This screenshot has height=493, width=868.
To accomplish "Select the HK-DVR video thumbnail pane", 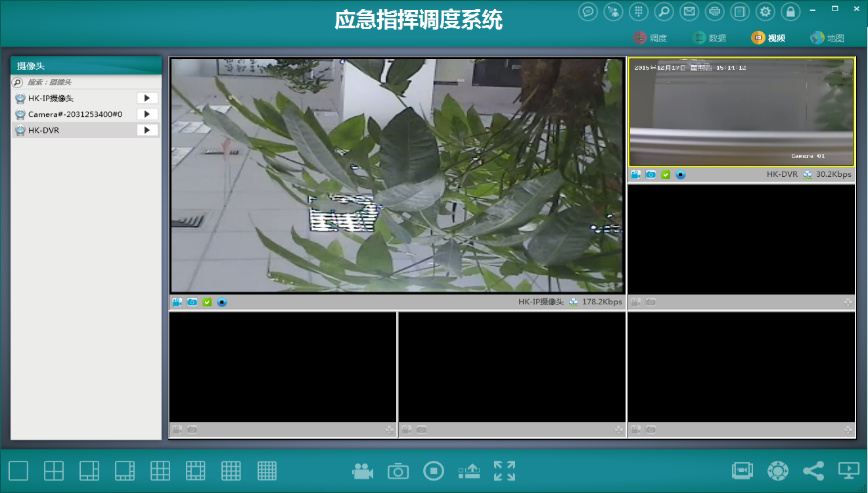I will coord(741,112).
